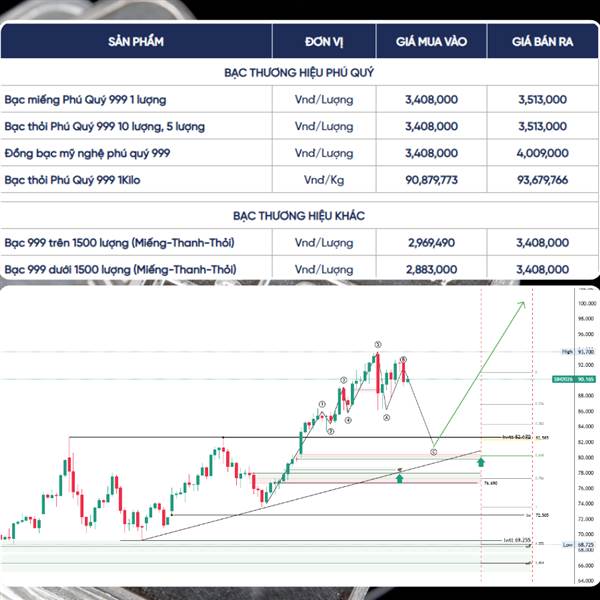Click the 4,009,000 sell price
This screenshot has height=600, width=600.
(x=543, y=153)
